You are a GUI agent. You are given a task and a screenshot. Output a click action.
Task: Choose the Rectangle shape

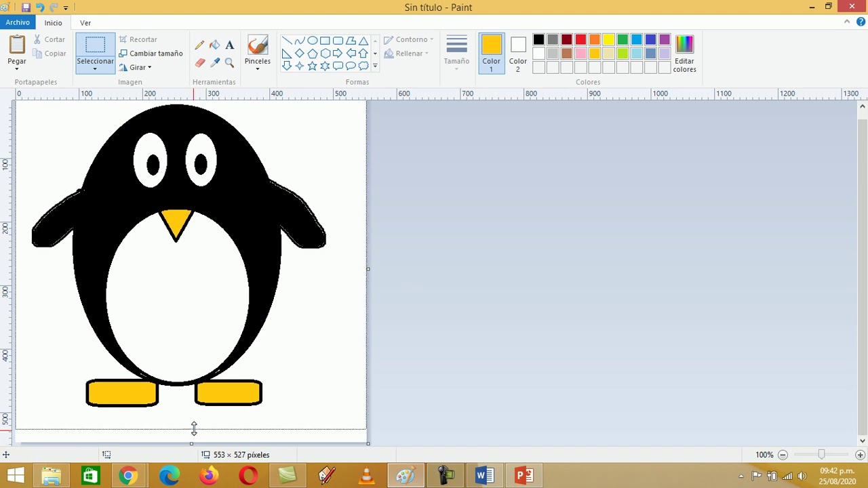[x=325, y=41]
